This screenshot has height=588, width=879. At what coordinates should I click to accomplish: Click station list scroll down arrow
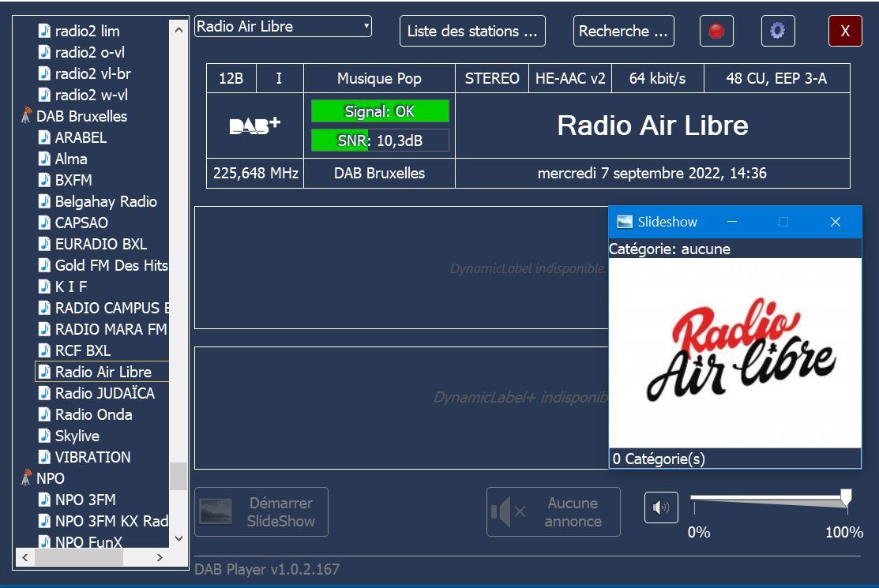178,539
